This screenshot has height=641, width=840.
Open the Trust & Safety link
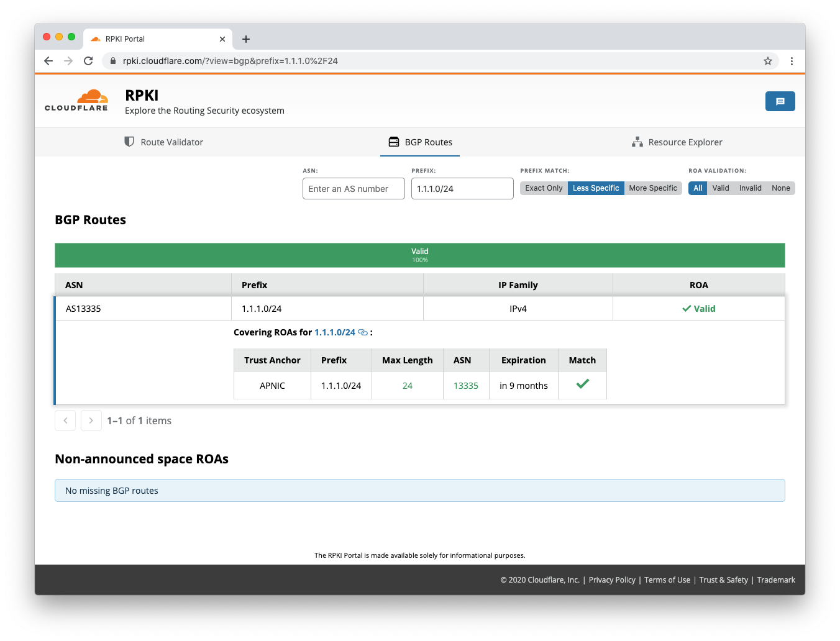tap(724, 580)
